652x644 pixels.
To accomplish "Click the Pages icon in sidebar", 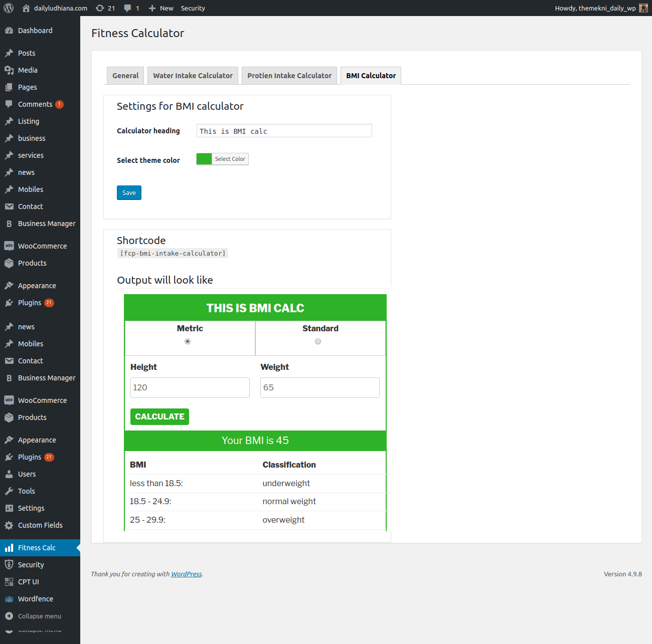I will (x=9, y=87).
